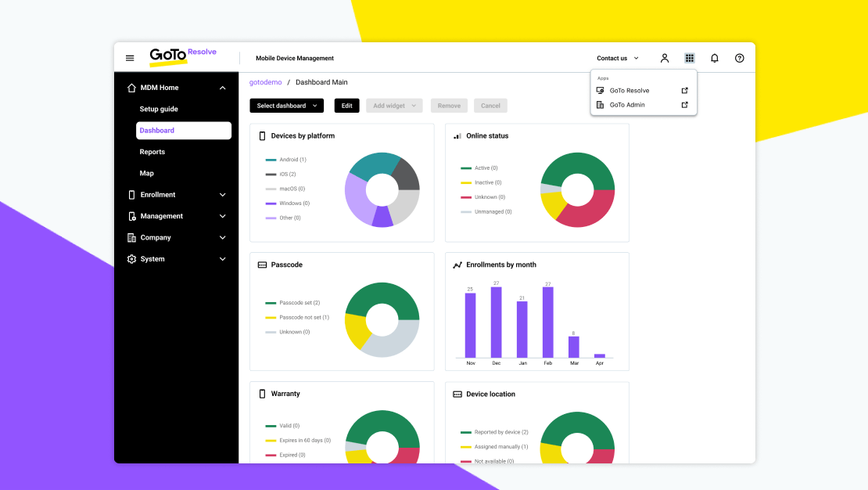Click the green Active segment of Online status
The width and height of the screenshot is (868, 490).
tap(579, 164)
